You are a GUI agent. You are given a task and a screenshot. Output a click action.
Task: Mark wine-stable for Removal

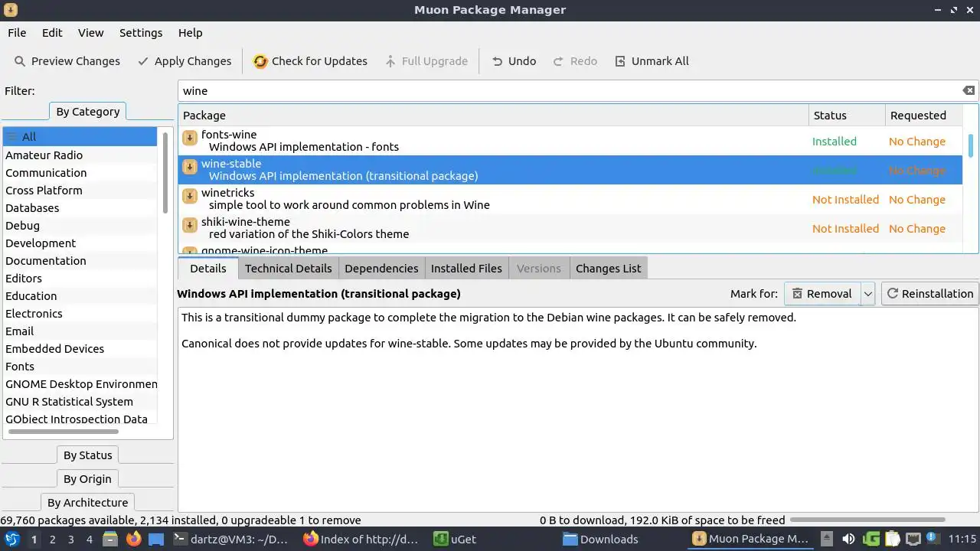click(x=822, y=294)
